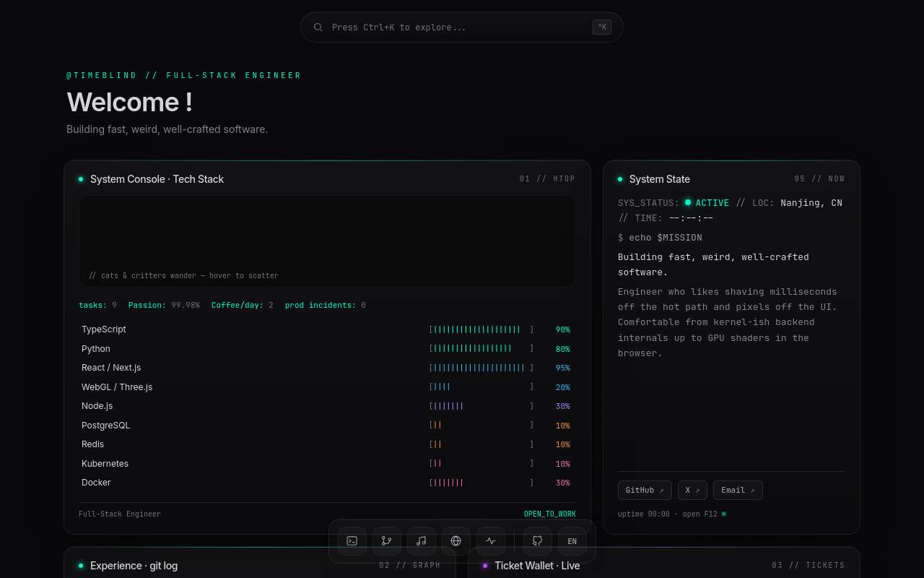Click the "$ echo $MISSION" command text
924x578 pixels.
660,238
